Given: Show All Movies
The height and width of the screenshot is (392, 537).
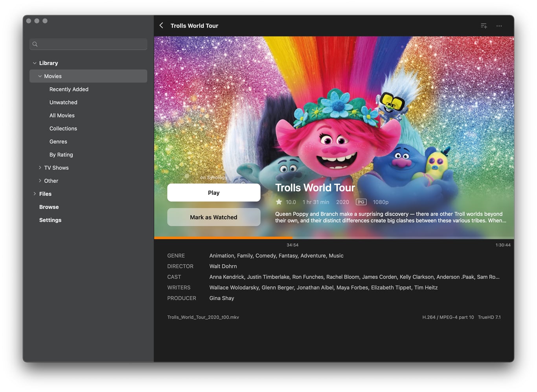Looking at the screenshot, I should click(62, 115).
